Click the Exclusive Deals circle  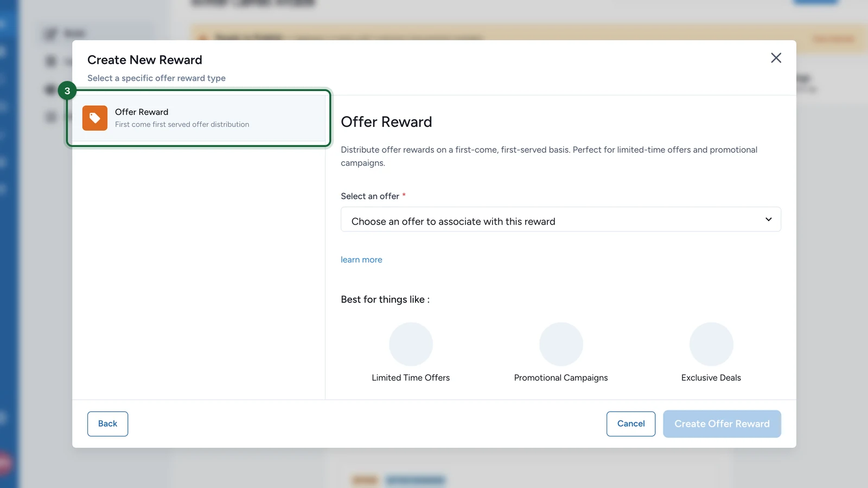click(711, 344)
